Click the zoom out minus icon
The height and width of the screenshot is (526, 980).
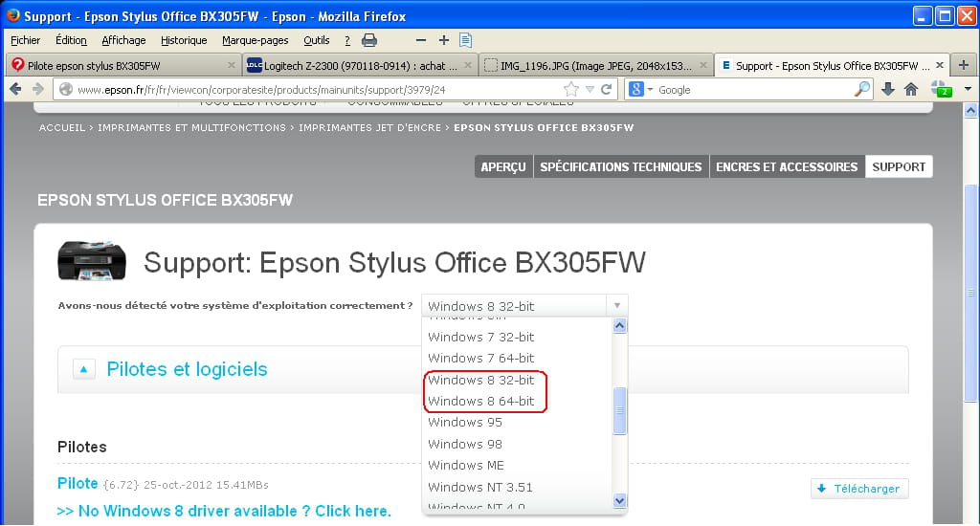(421, 40)
